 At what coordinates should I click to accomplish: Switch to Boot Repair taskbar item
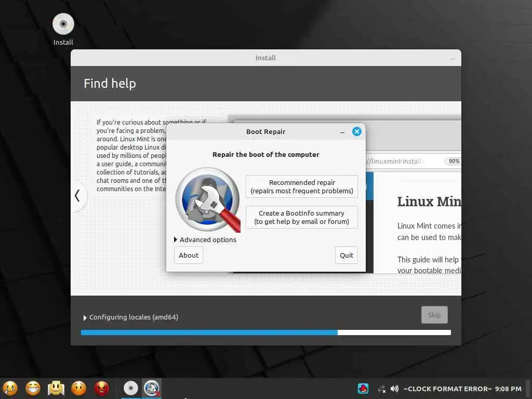coord(151,388)
